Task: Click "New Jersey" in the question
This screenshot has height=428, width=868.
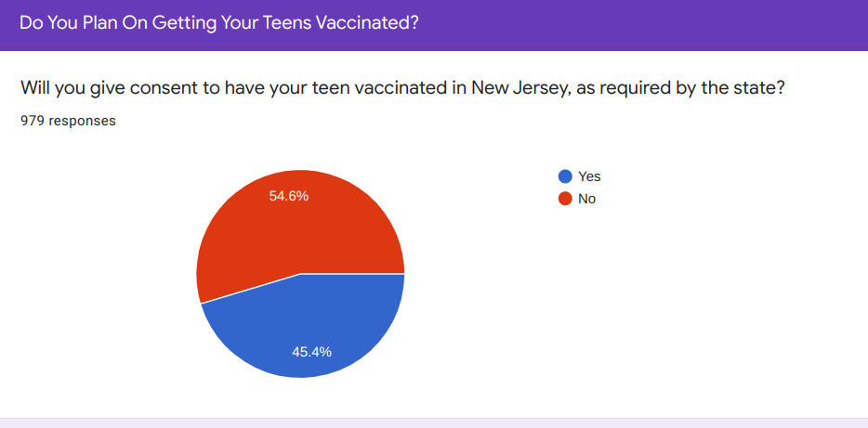Action: click(517, 88)
